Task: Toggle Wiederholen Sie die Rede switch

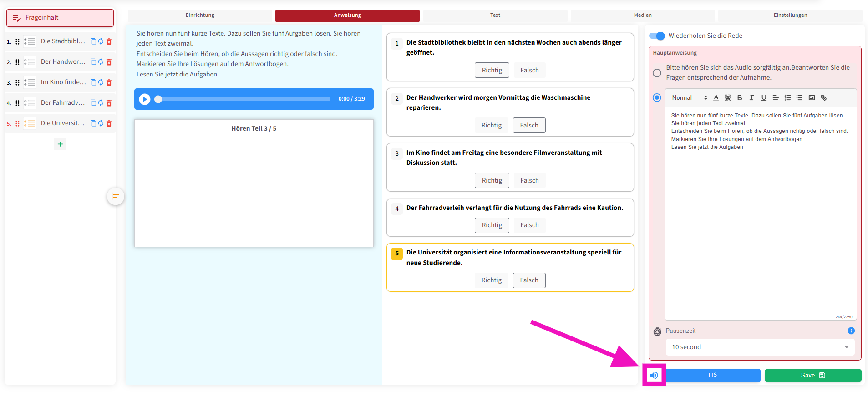Action: point(657,36)
